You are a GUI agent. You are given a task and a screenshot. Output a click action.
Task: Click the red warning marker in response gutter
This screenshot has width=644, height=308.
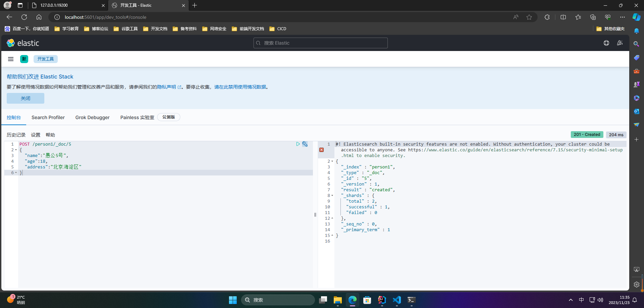click(321, 150)
